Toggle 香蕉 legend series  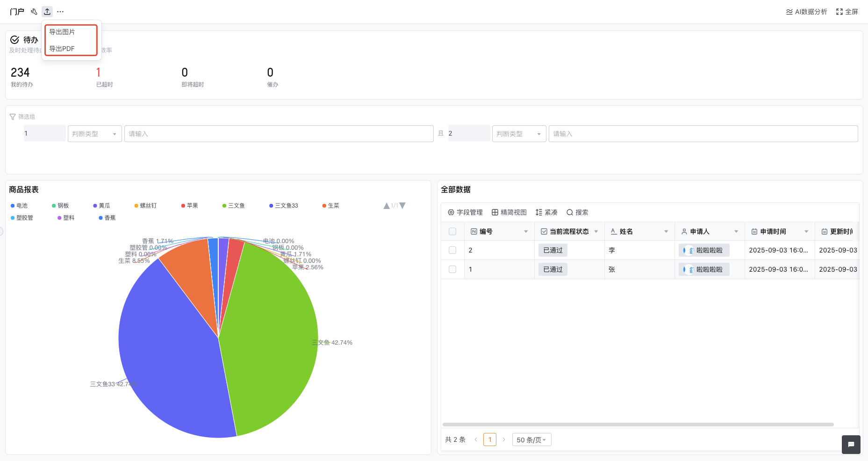107,218
